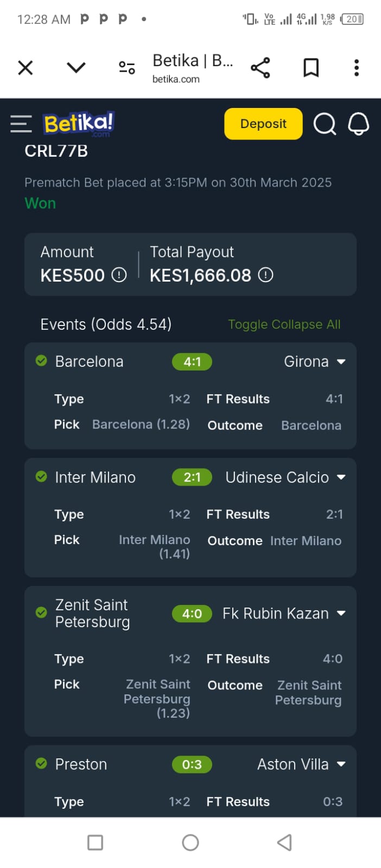The image size is (381, 868).
Task: Bookmark this Betika page
Action: point(311,67)
